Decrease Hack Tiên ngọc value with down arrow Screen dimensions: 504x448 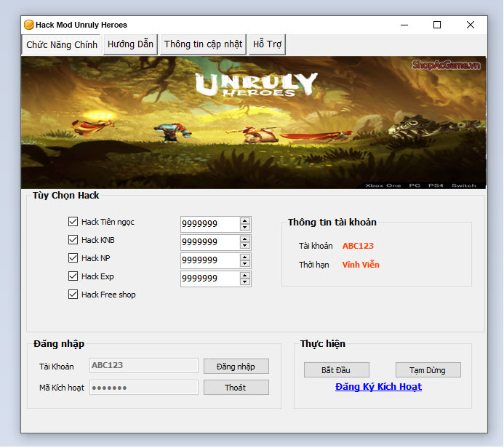coord(245,227)
